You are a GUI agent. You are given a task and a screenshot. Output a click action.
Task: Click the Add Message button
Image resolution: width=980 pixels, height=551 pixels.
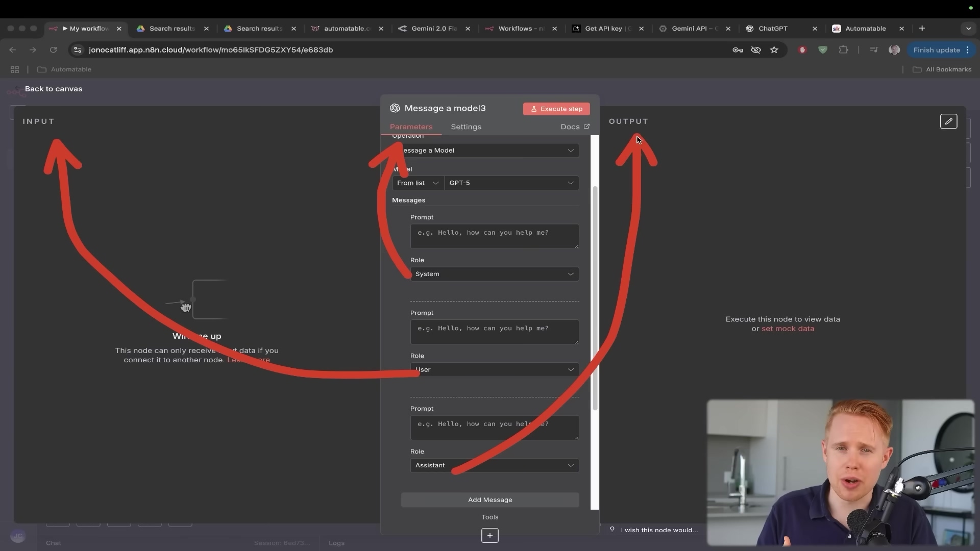click(490, 500)
